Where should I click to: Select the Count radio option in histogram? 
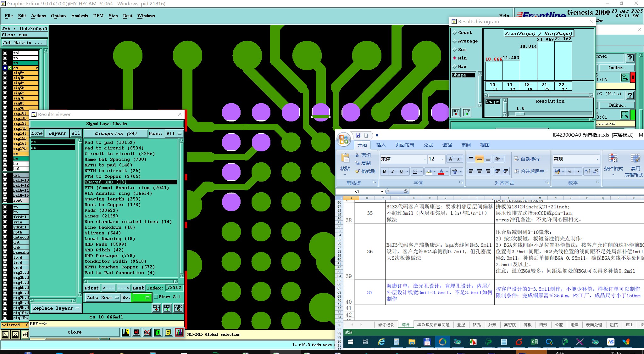click(455, 33)
